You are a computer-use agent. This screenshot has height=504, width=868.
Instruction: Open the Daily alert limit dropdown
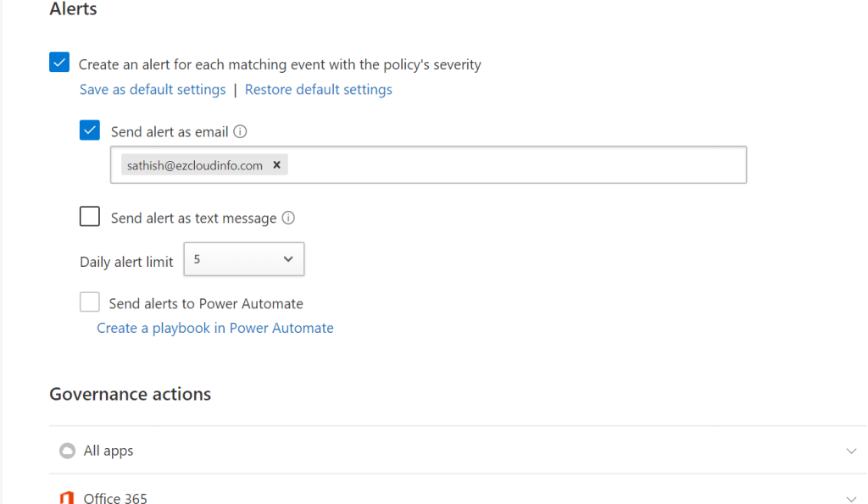coord(243,259)
